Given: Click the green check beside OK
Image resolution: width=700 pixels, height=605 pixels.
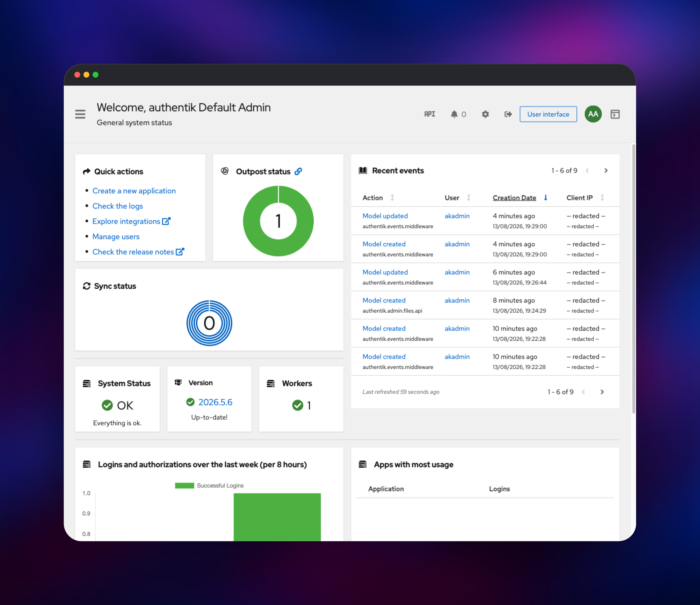Looking at the screenshot, I should [x=107, y=405].
